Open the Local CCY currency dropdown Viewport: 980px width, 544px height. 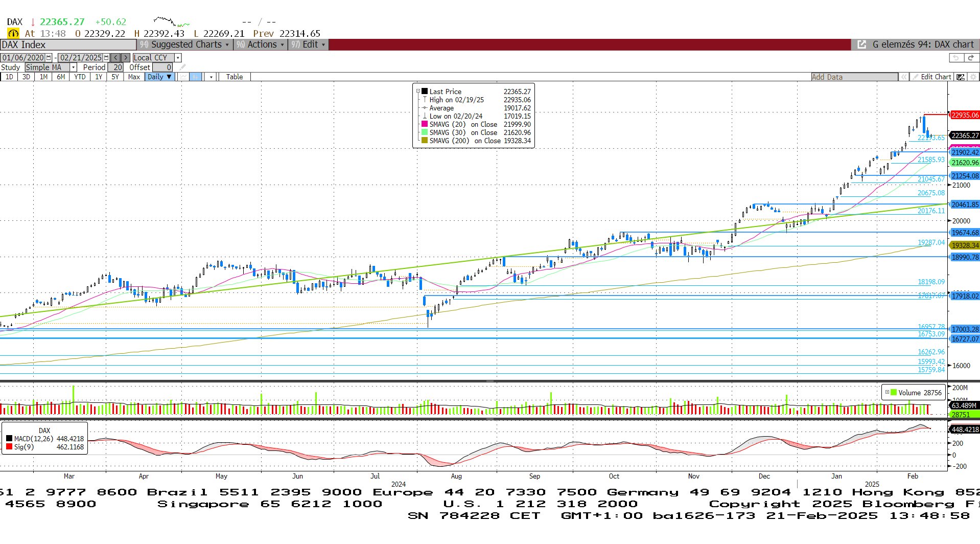[178, 58]
